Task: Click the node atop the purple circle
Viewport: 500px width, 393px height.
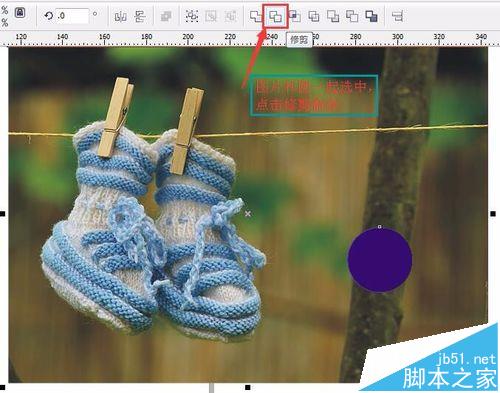Action: [380, 227]
